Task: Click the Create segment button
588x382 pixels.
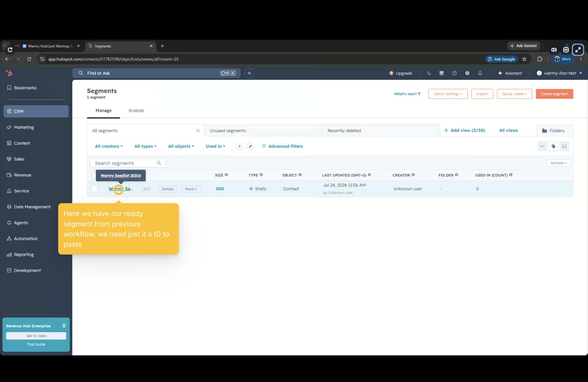Action: (x=554, y=94)
